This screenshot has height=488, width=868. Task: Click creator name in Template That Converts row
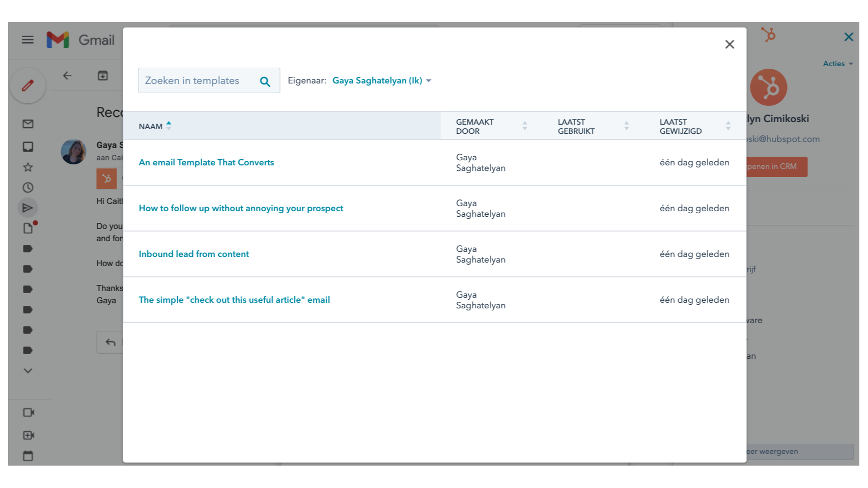[481, 162]
